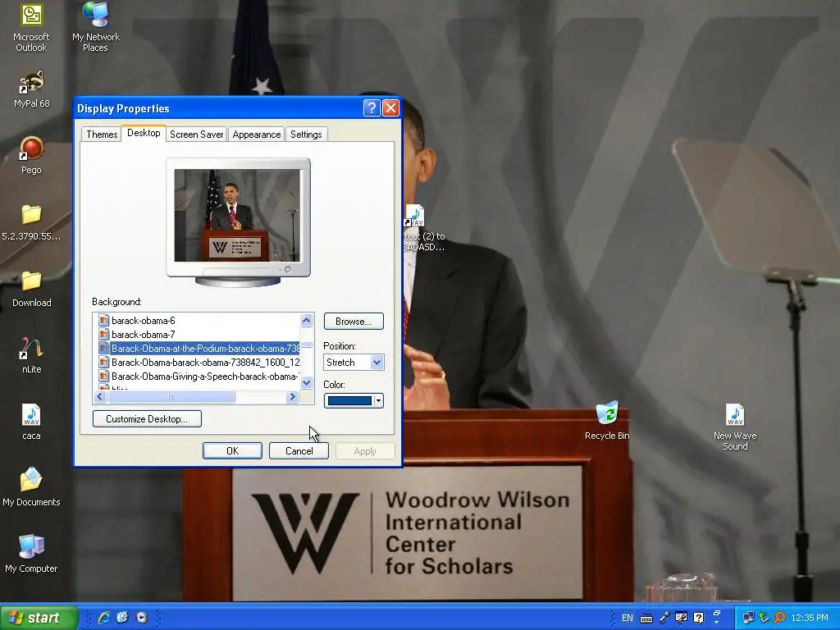Viewport: 840px width, 630px height.
Task: Click background list scroll up arrow
Action: 307,321
